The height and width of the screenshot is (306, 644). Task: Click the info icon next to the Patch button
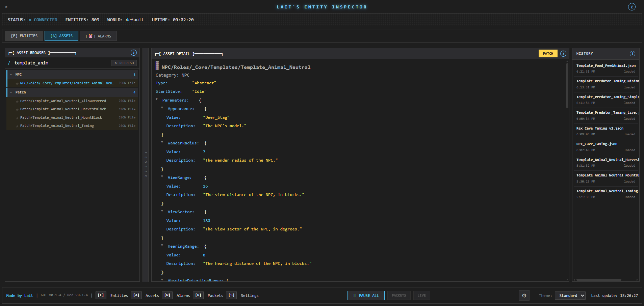coord(563,53)
